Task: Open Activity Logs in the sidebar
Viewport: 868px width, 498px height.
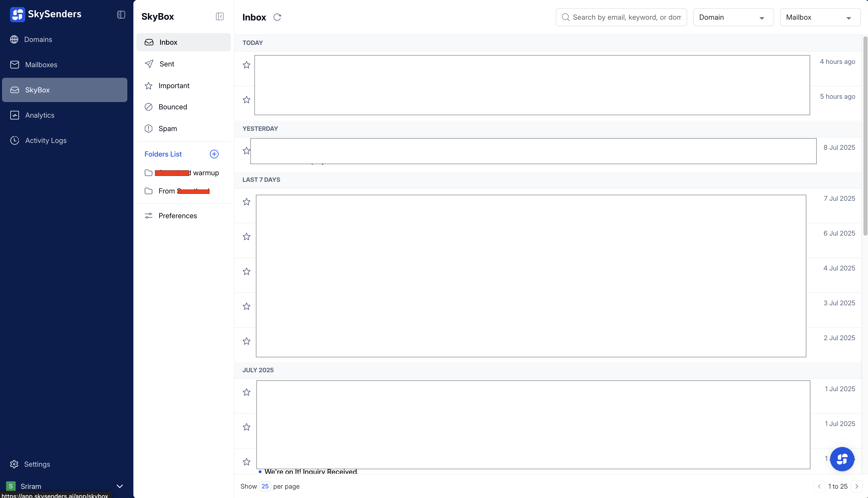Action: pyautogui.click(x=45, y=141)
